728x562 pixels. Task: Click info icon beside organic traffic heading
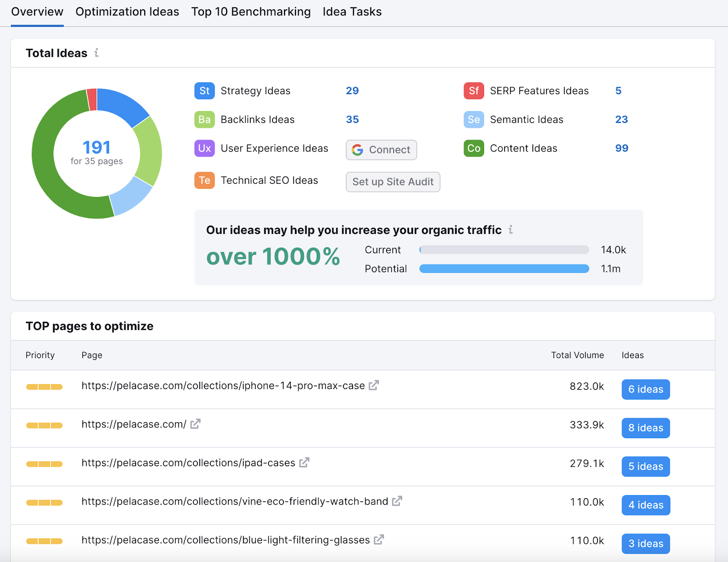[x=511, y=230]
